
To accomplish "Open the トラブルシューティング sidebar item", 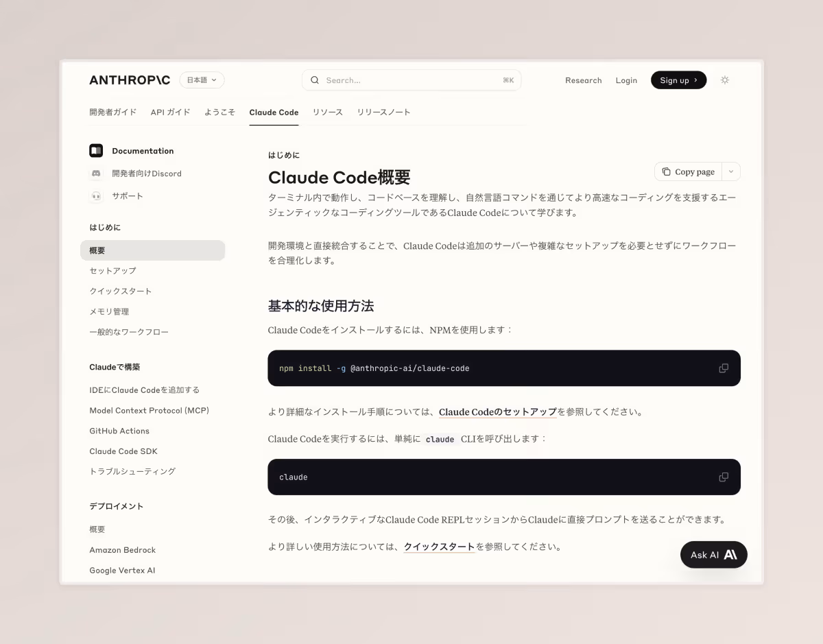I will coord(132,471).
